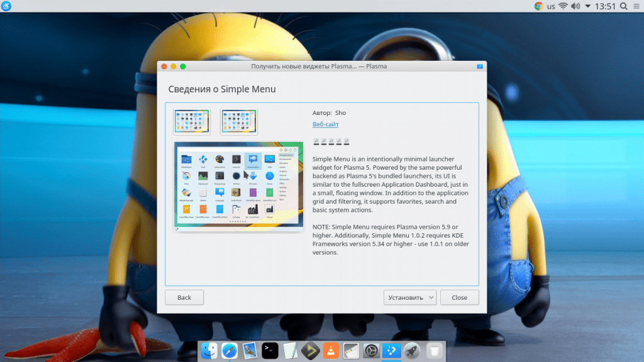Click the author name 'Sho'
Image resolution: width=644 pixels, height=362 pixels.
(340, 113)
